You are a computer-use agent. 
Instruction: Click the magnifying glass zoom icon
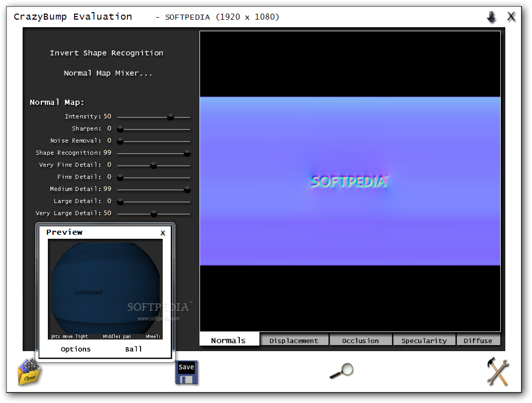[342, 371]
